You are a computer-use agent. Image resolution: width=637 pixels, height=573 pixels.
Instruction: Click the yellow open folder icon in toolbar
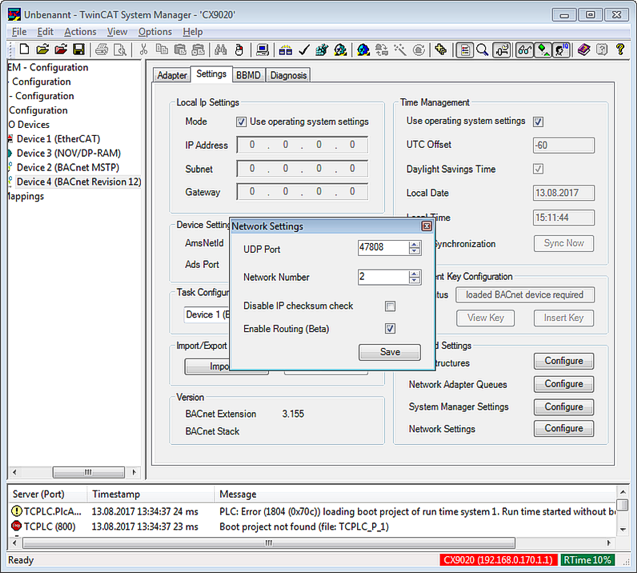42,50
